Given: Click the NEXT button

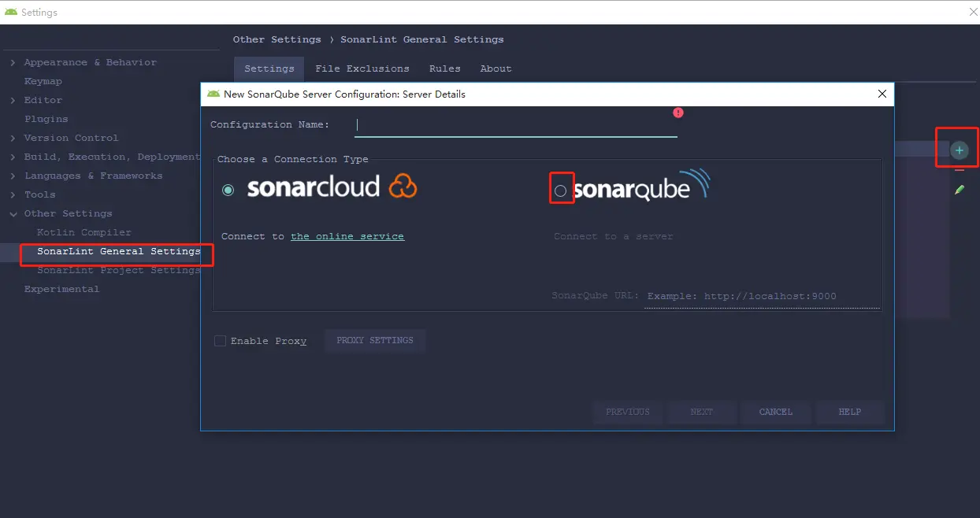Looking at the screenshot, I should coord(702,412).
